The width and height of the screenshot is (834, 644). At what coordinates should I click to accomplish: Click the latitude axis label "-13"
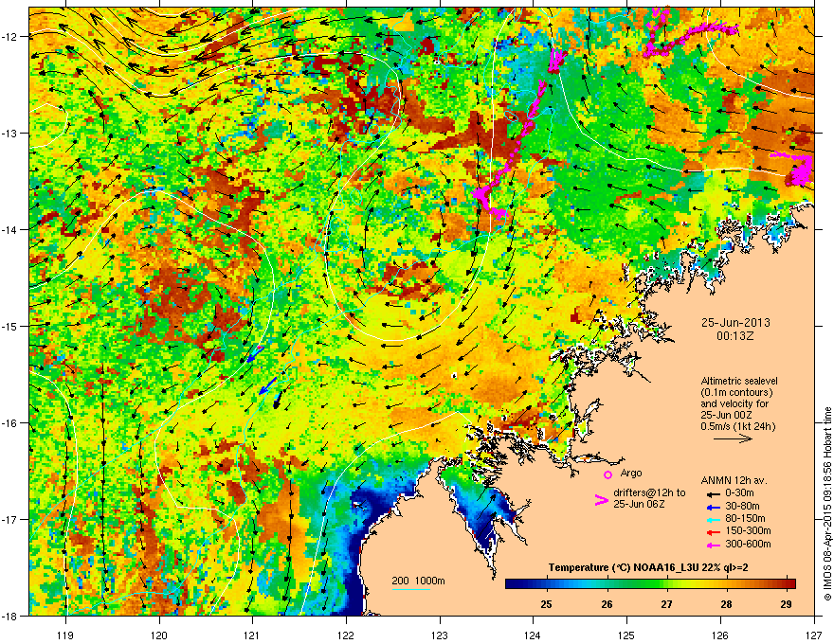[10, 134]
